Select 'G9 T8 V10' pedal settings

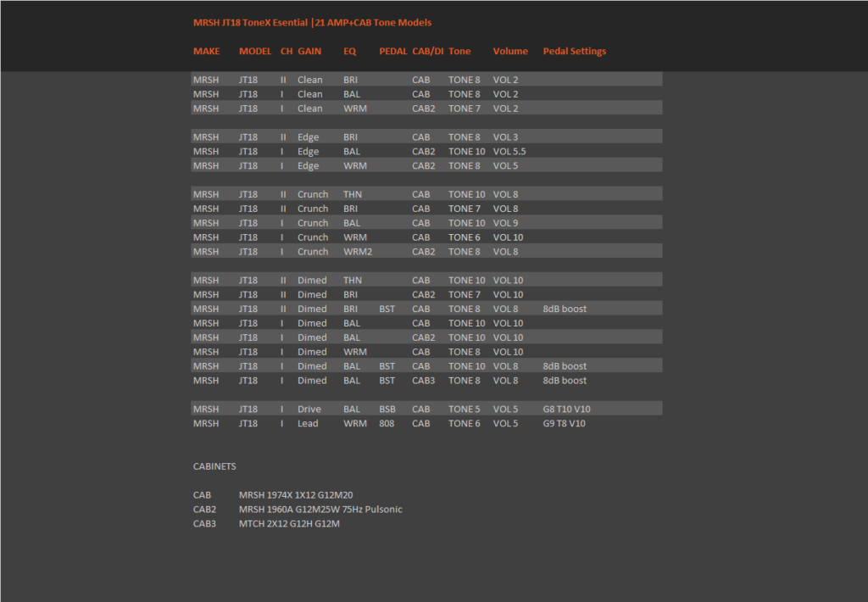tap(564, 423)
